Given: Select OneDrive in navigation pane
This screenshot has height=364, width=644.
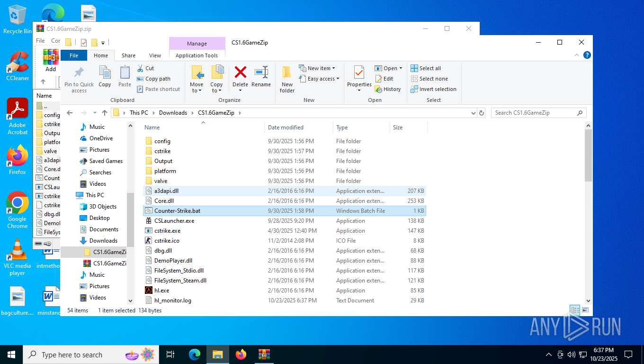Looking at the screenshot, I should [x=101, y=138].
